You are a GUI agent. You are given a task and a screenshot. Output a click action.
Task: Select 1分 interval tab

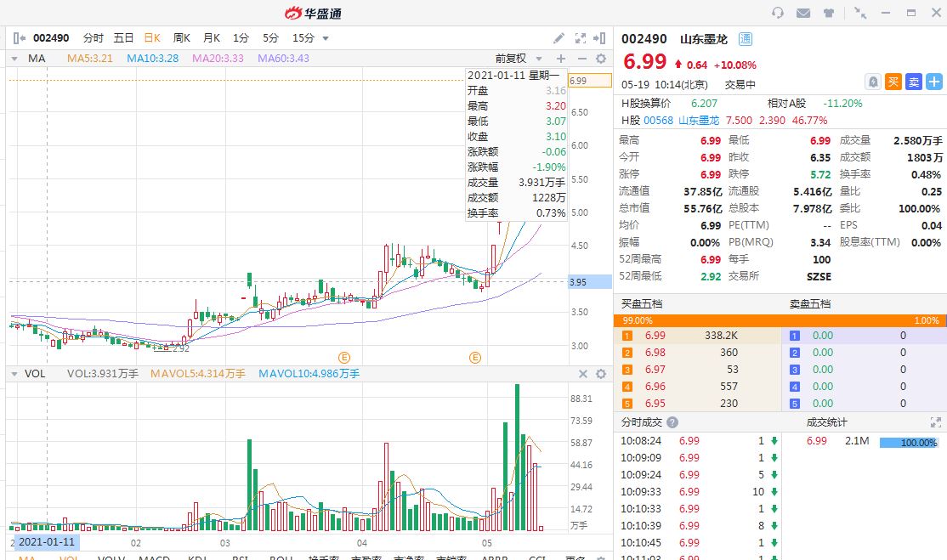[241, 38]
